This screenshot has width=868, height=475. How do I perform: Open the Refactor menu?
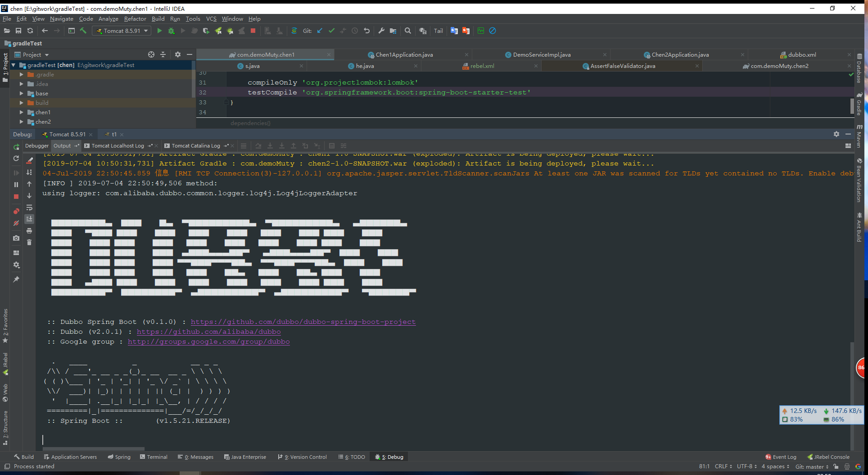tap(135, 19)
